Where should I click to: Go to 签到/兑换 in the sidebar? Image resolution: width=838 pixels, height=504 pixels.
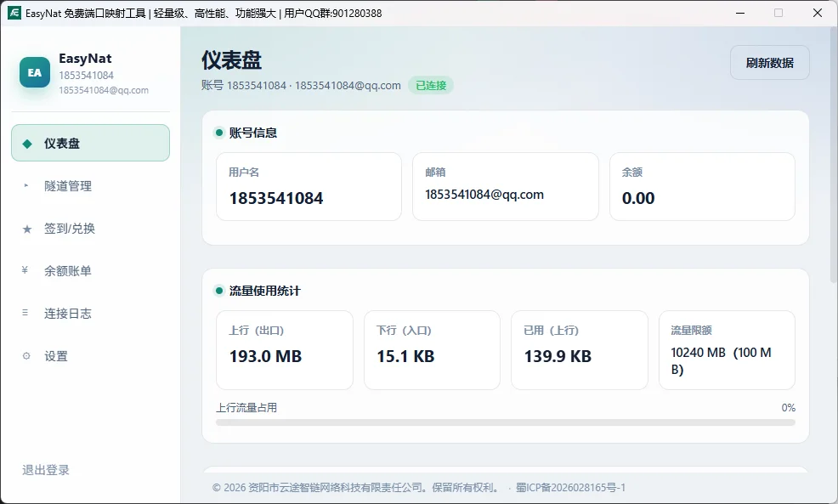(90, 229)
